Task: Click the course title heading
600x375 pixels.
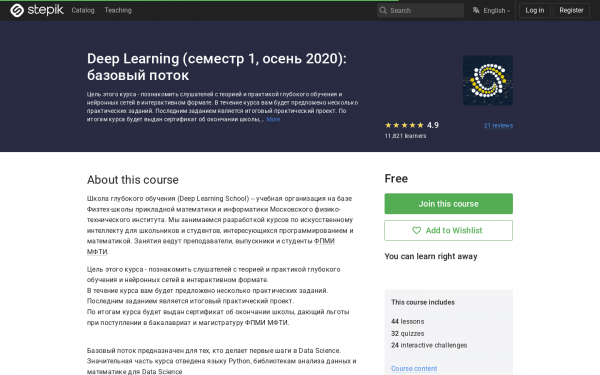Action: tap(217, 67)
